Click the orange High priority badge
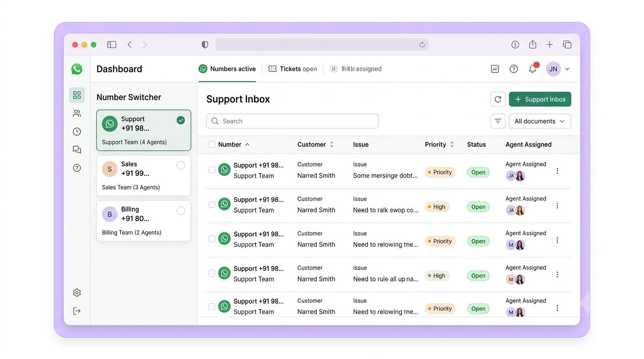This screenshot has height=359, width=644. pos(437,207)
